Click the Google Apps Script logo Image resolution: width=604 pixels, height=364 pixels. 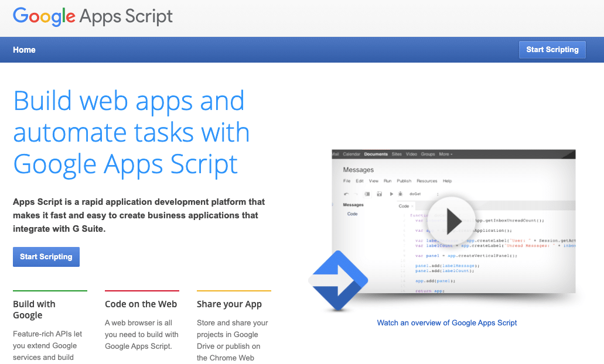point(93,16)
